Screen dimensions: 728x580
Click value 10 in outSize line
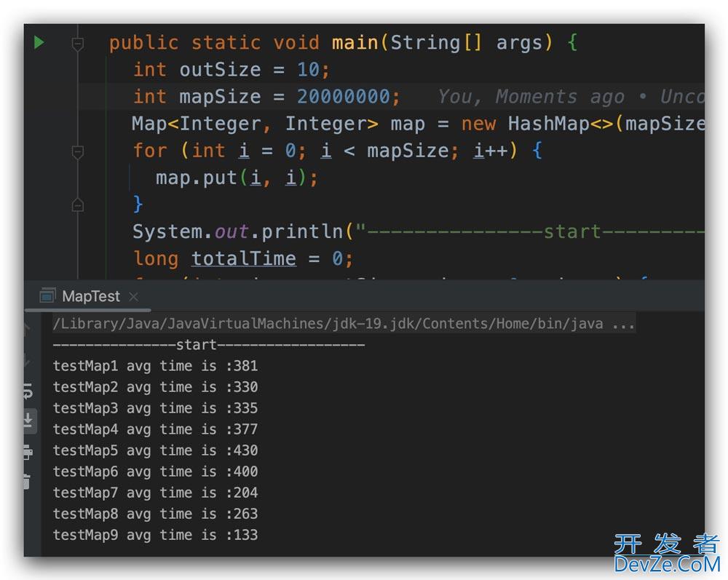coord(308,70)
